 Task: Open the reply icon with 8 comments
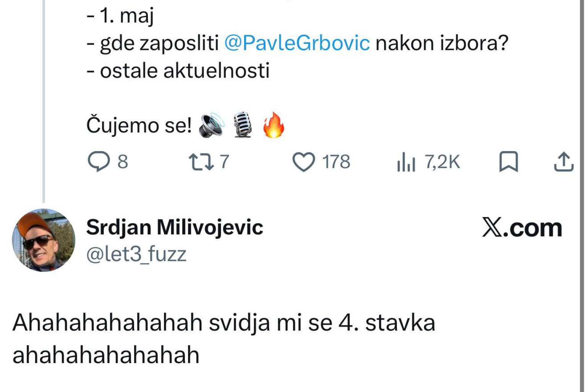[x=99, y=162]
